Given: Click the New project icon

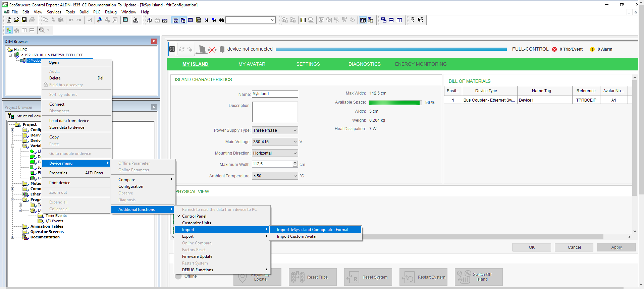Looking at the screenshot, I should pos(9,20).
